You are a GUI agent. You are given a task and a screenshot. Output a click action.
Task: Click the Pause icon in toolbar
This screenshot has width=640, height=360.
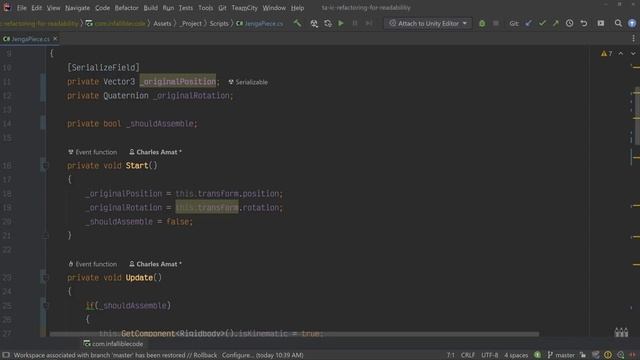coord(355,23)
